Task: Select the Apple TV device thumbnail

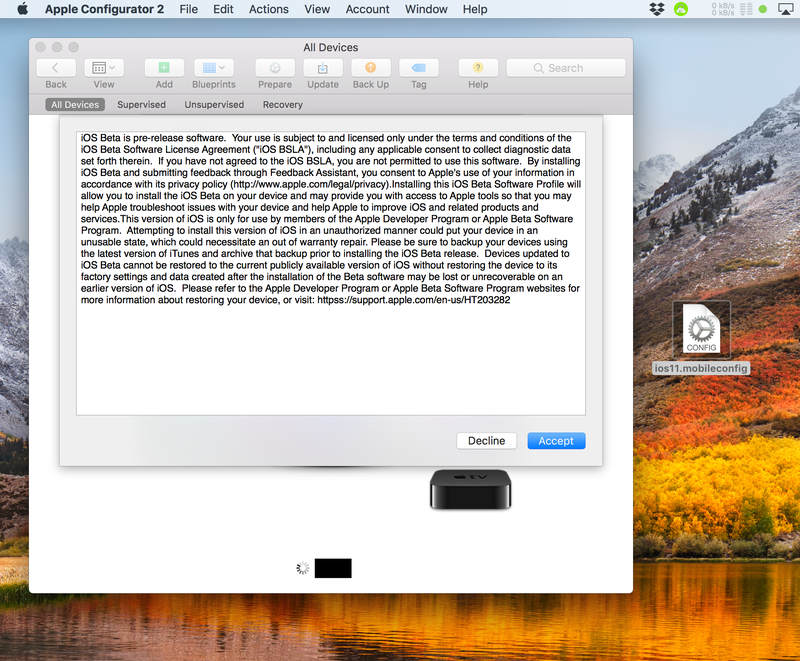Action: pos(470,490)
